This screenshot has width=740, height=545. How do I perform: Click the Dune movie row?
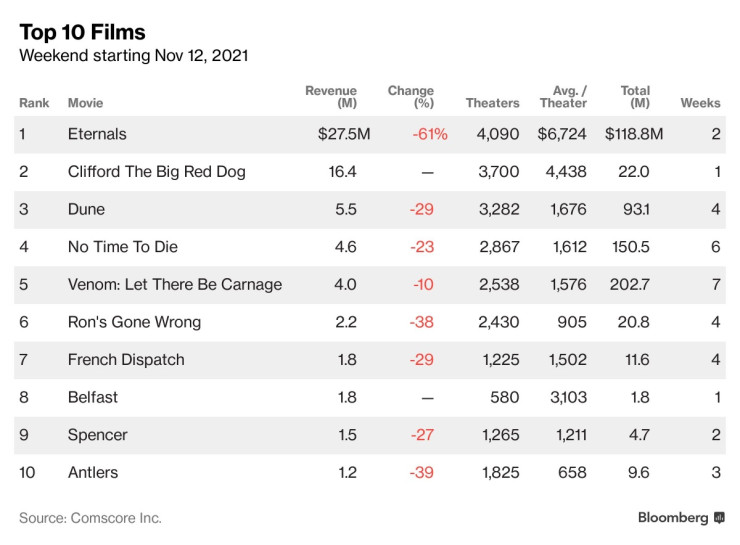86,210
